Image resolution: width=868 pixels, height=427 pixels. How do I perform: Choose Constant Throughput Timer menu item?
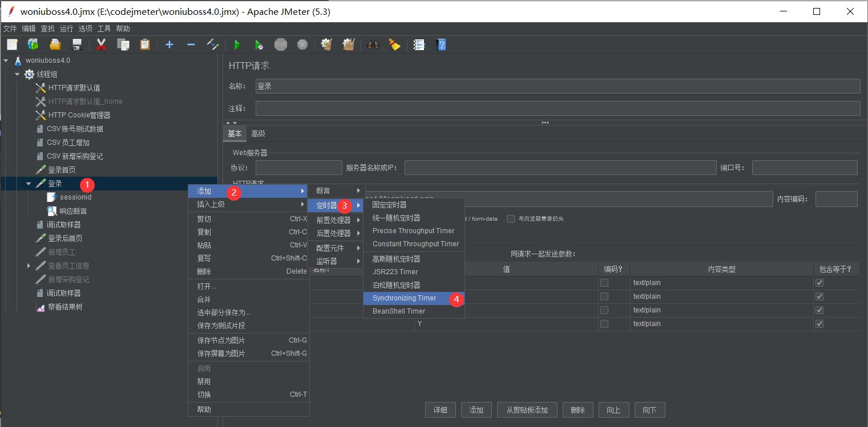tap(414, 244)
